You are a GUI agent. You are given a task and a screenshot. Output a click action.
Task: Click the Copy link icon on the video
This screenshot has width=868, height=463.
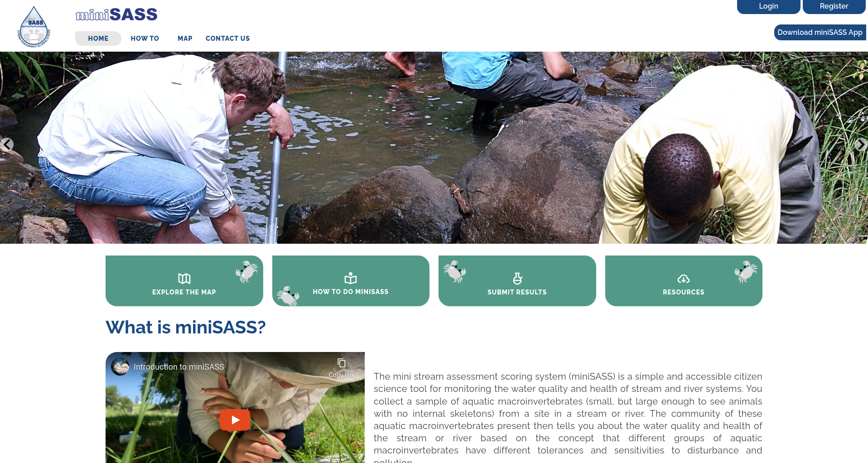point(342,363)
